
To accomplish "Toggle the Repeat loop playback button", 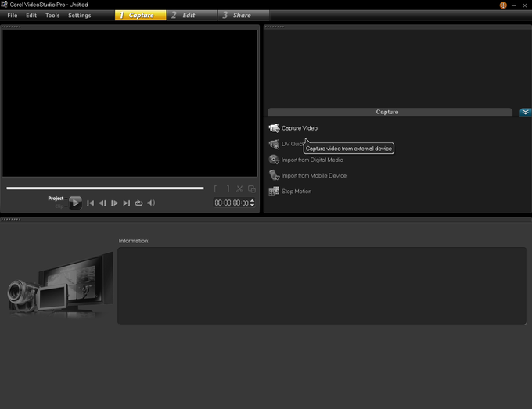I will (138, 203).
